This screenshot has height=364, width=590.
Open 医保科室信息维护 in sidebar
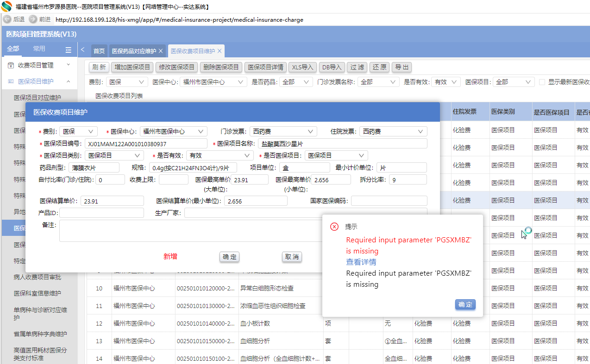pos(38,293)
